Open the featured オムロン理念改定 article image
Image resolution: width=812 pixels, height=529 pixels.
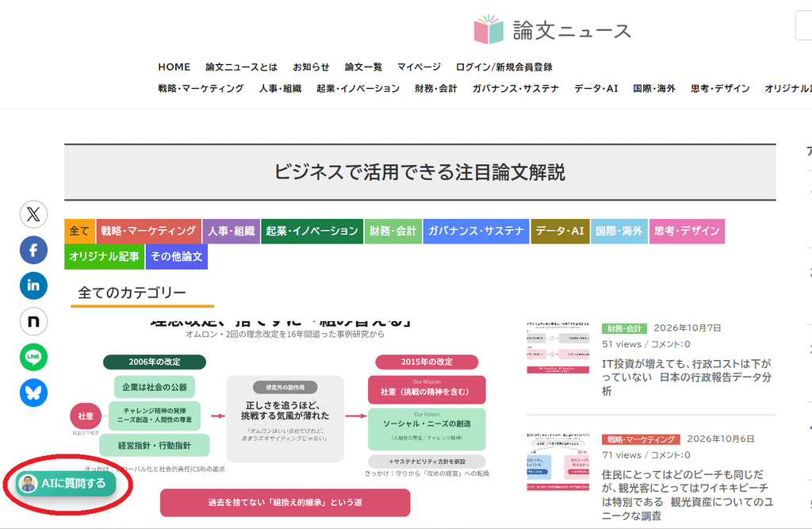[280, 420]
